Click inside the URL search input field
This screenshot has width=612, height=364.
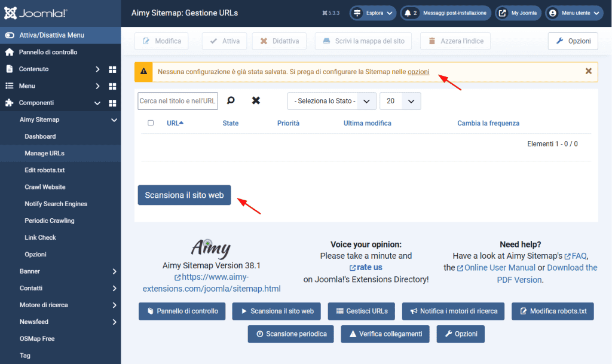pos(178,100)
